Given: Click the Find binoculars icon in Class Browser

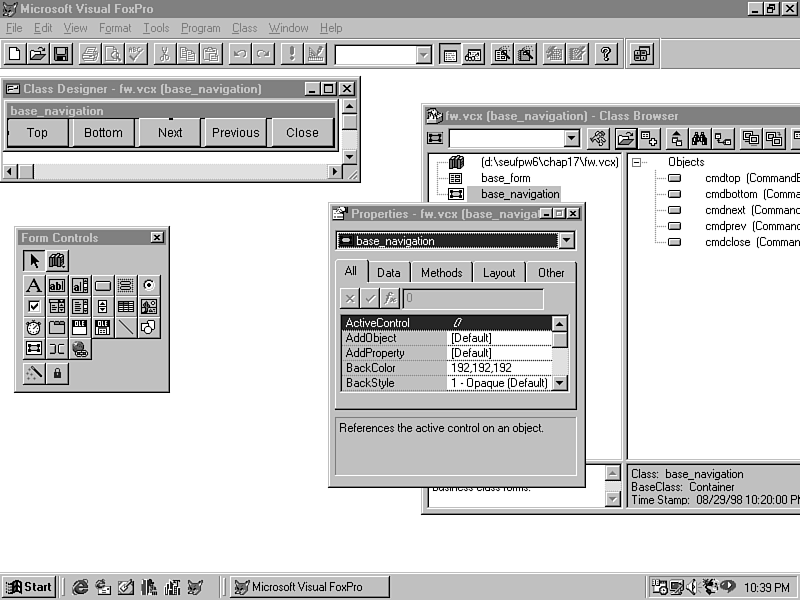Looking at the screenshot, I should (700, 139).
